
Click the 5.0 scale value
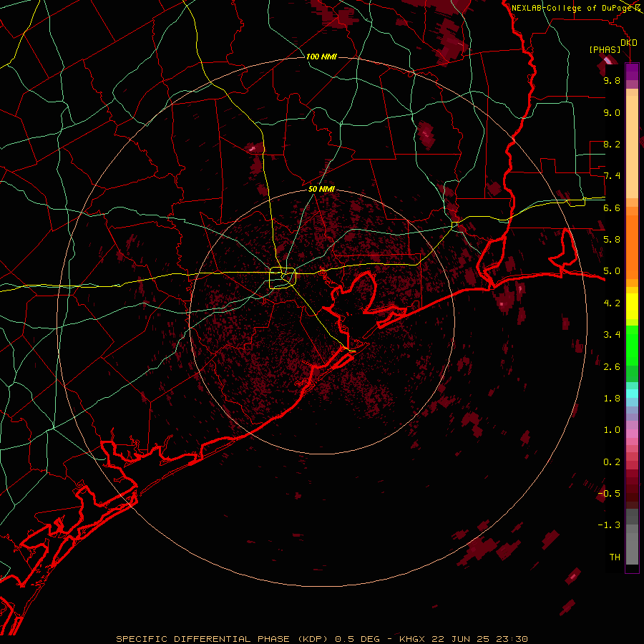pyautogui.click(x=612, y=271)
